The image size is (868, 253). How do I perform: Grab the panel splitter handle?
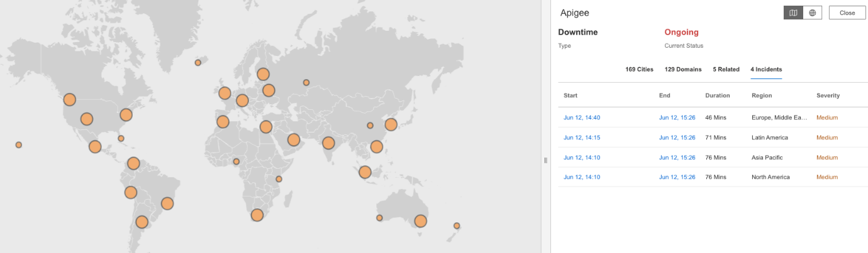click(x=545, y=161)
